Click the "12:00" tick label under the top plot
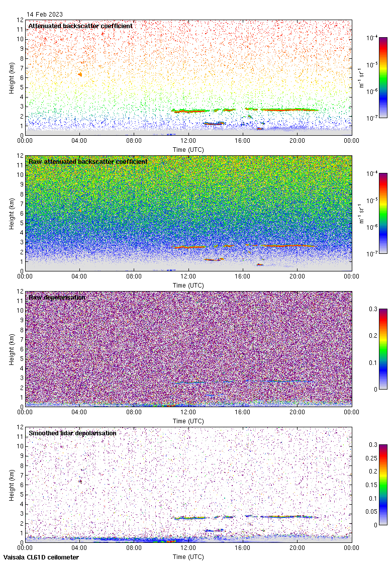The height and width of the screenshot is (563, 392). 188,141
